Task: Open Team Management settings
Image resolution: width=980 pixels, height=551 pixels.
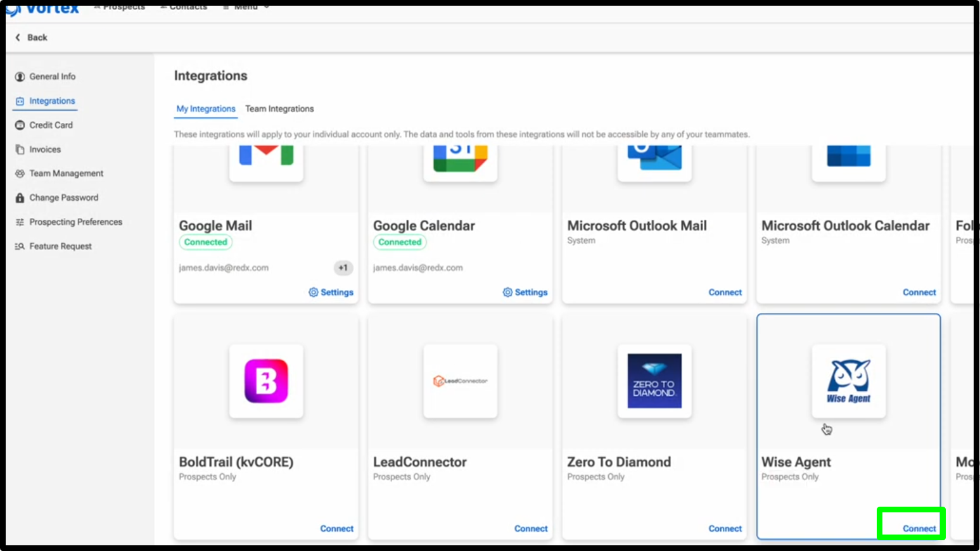Action: tap(59, 174)
